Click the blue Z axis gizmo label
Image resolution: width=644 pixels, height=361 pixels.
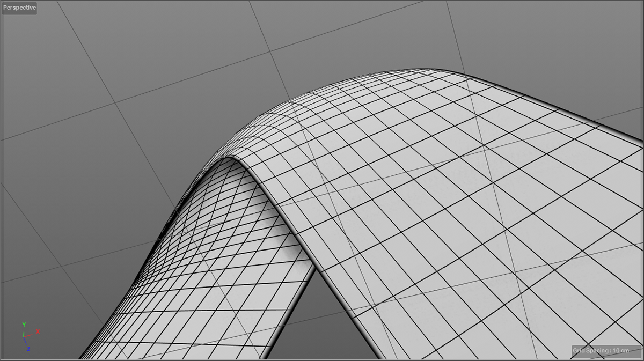28,349
